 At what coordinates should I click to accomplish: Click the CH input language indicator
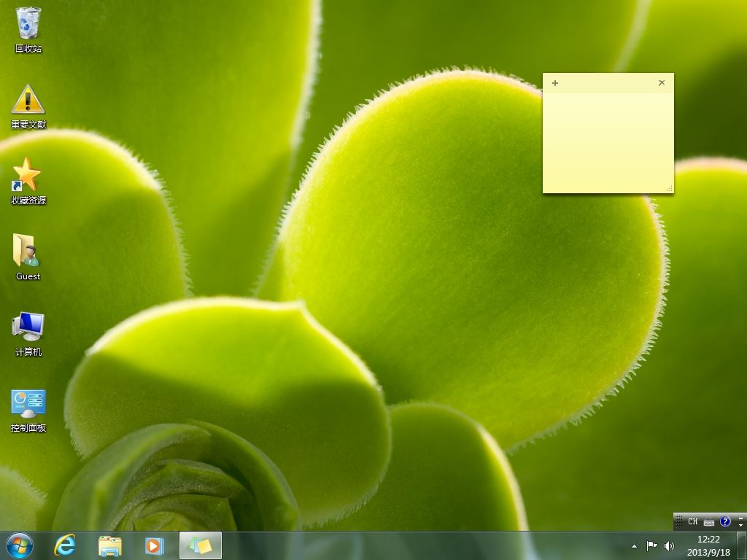(693, 521)
